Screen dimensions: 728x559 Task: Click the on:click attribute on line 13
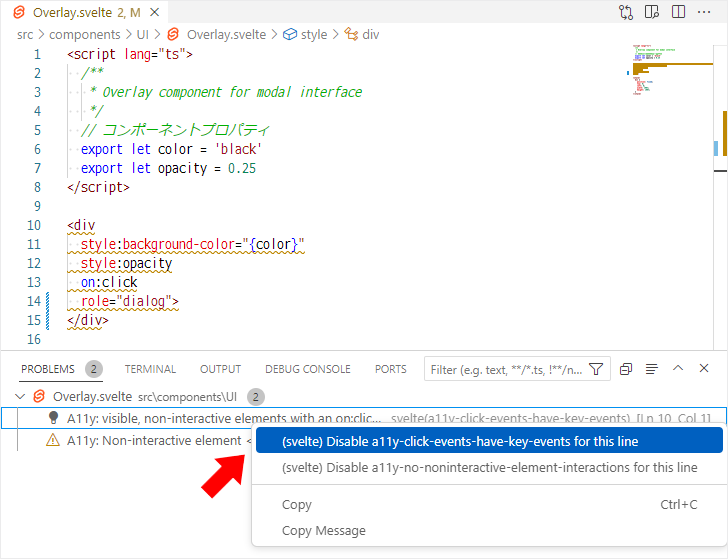click(109, 282)
